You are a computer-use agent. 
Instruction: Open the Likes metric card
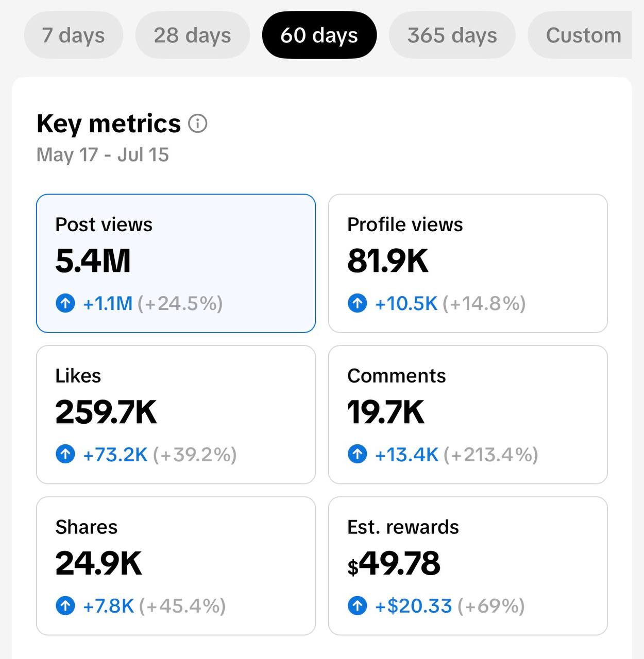[x=176, y=414]
